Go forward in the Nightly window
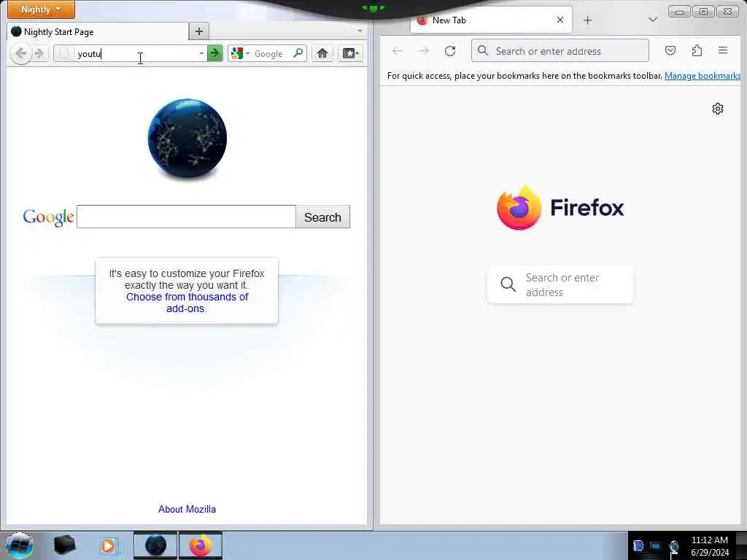This screenshot has height=560, width=747. pos(39,53)
